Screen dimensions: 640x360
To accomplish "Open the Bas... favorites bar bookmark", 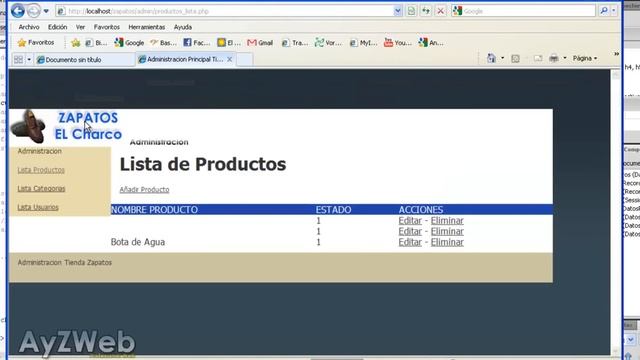I will pos(163,42).
